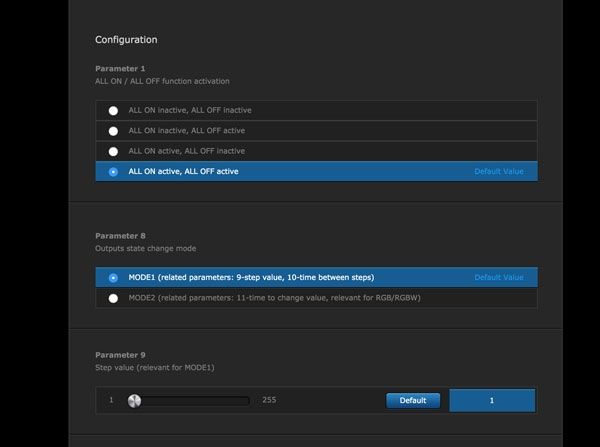Click the 'ALL ON inactive, ALL OFF active' row text

(187, 131)
